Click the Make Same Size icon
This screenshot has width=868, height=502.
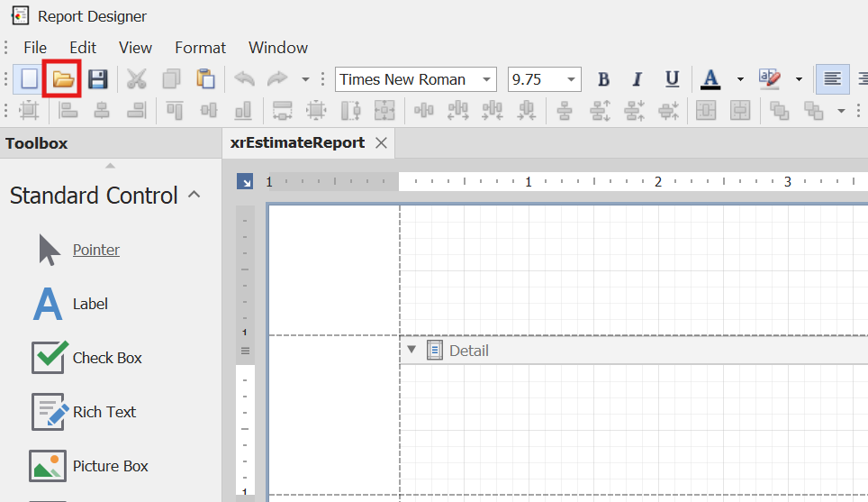(x=384, y=110)
